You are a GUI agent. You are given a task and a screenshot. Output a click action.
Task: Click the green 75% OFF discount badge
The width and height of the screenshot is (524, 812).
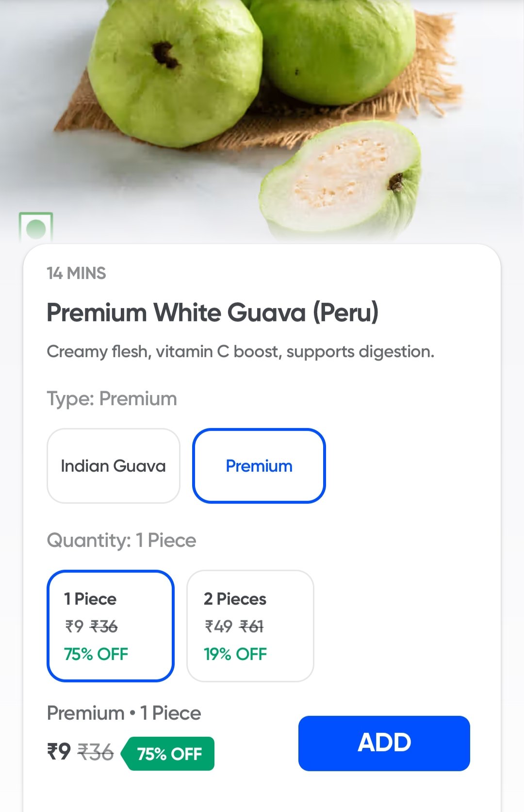click(168, 754)
